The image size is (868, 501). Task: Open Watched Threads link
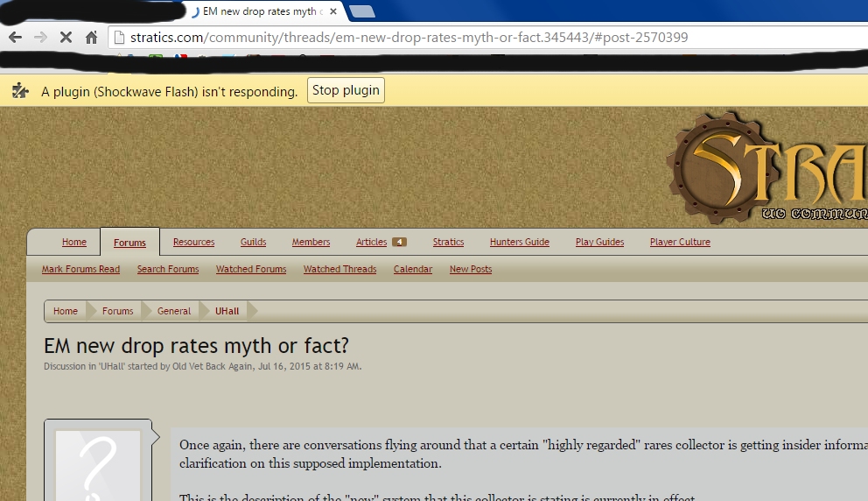click(x=339, y=270)
